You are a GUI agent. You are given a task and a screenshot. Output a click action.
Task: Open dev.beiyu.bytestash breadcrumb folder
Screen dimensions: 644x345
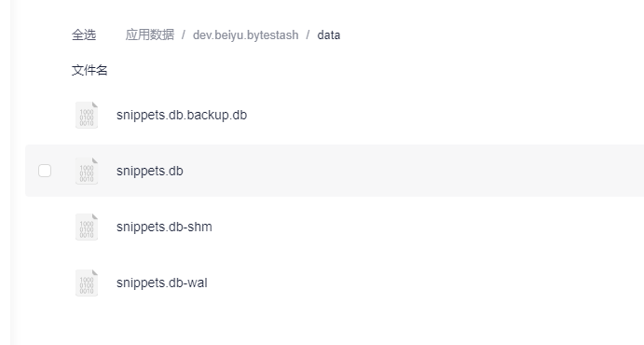(x=246, y=34)
